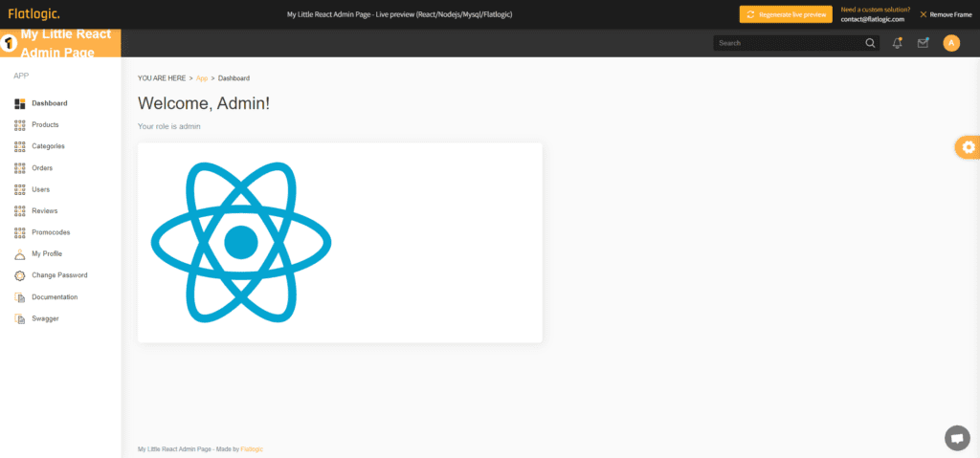This screenshot has width=980, height=458.
Task: Click the Promocodes grid icon
Action: (x=19, y=232)
